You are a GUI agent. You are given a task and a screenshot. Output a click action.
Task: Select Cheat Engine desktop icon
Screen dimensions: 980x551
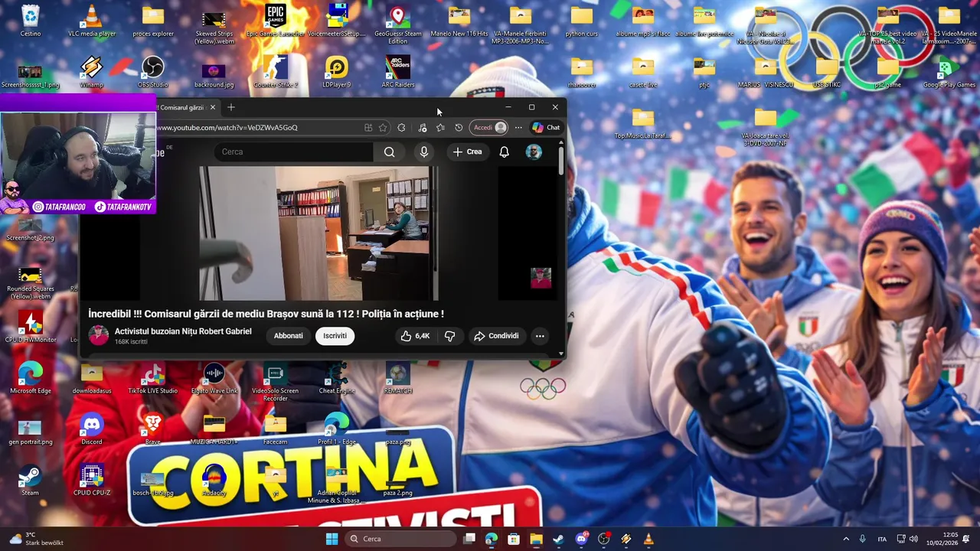337,379
